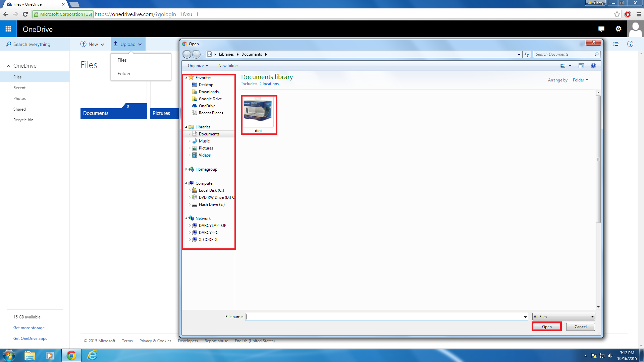Collapse the Libraries tree group
The width and height of the screenshot is (644, 362).
pyautogui.click(x=186, y=127)
